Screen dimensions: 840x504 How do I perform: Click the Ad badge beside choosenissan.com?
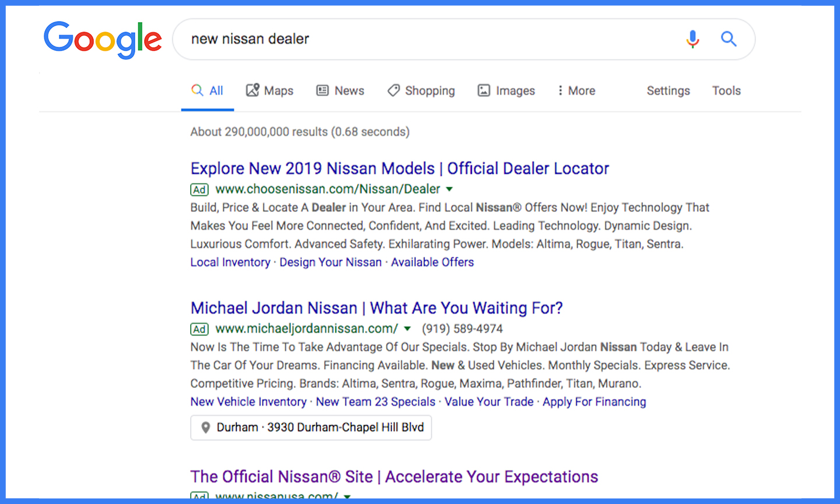(x=199, y=190)
